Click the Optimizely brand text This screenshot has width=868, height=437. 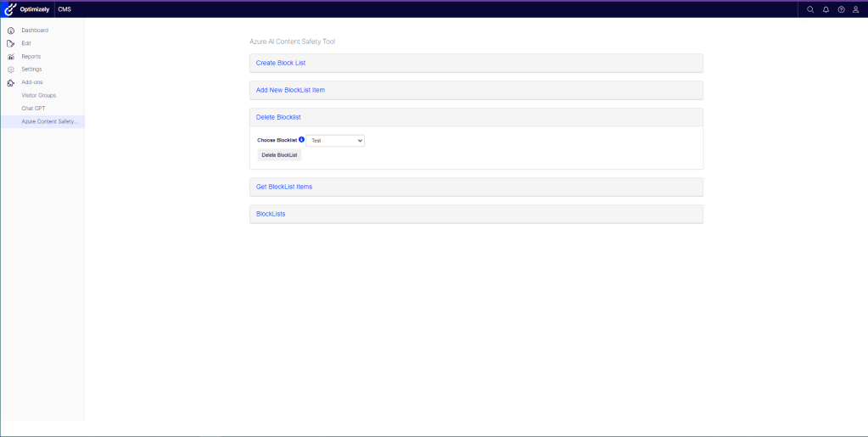click(x=34, y=9)
